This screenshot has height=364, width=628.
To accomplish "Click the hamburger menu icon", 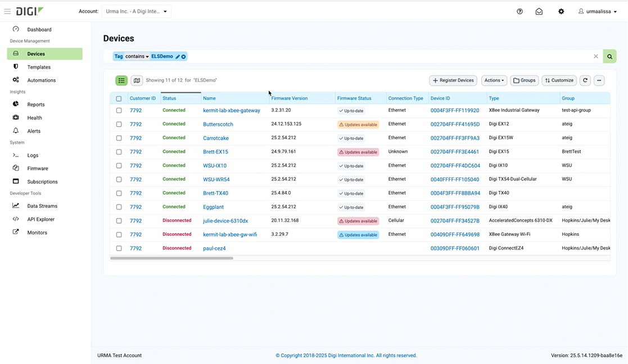I will coord(7,11).
